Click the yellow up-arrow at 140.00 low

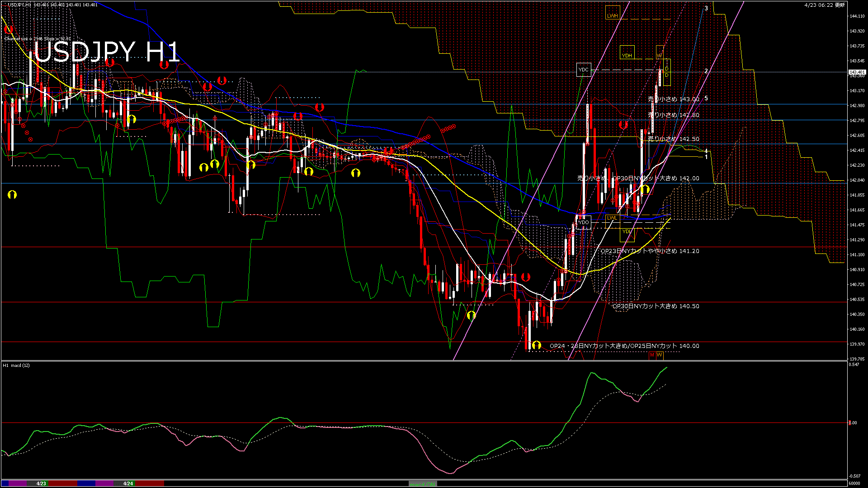pyautogui.click(x=536, y=345)
